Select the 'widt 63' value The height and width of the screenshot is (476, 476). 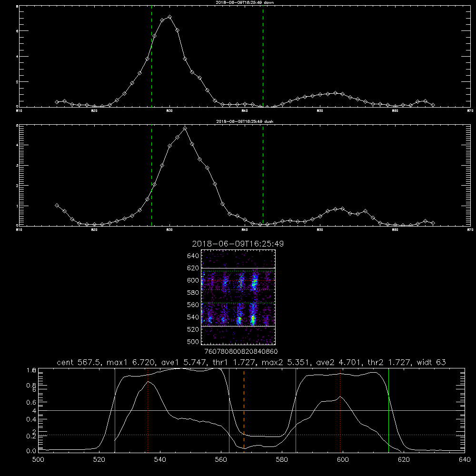431,362
